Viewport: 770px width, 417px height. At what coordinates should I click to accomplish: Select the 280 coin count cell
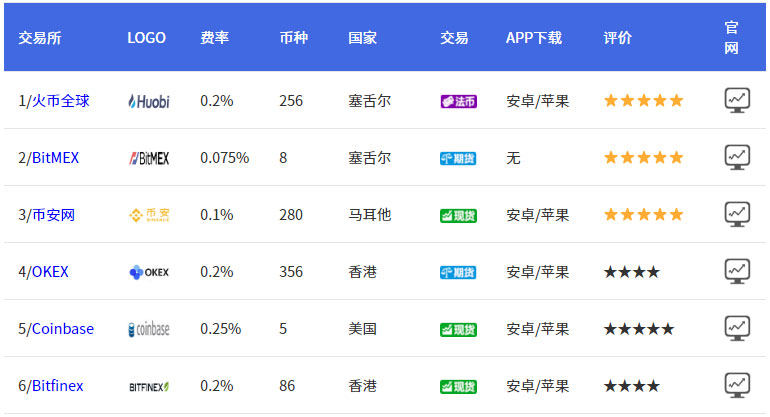point(291,215)
